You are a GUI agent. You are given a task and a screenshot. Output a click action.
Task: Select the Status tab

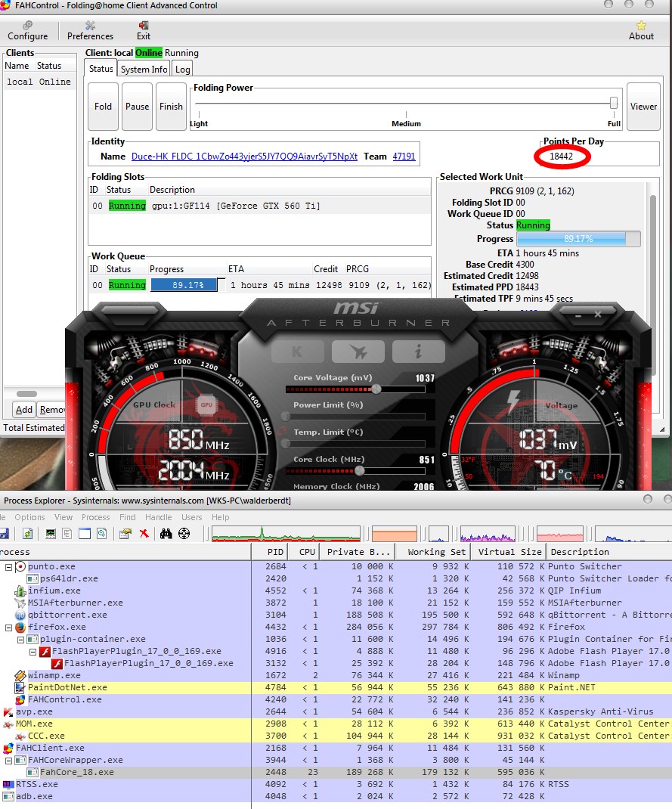tap(101, 69)
